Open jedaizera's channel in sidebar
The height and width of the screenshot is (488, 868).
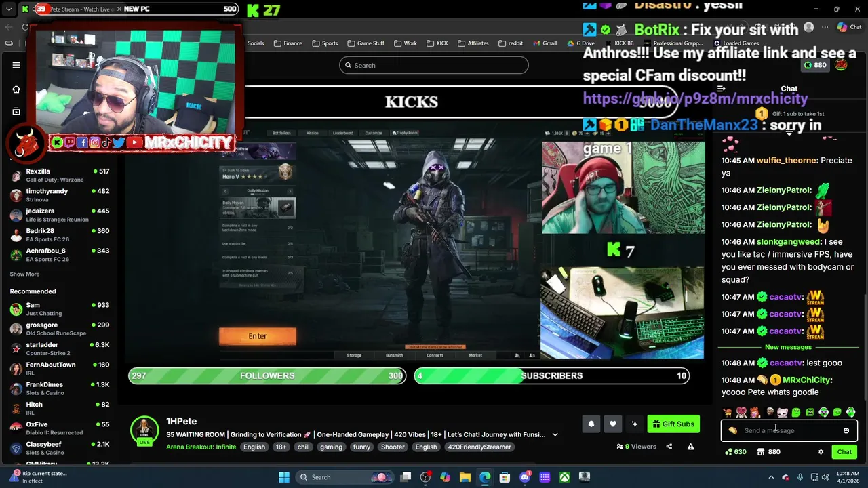[59, 215]
